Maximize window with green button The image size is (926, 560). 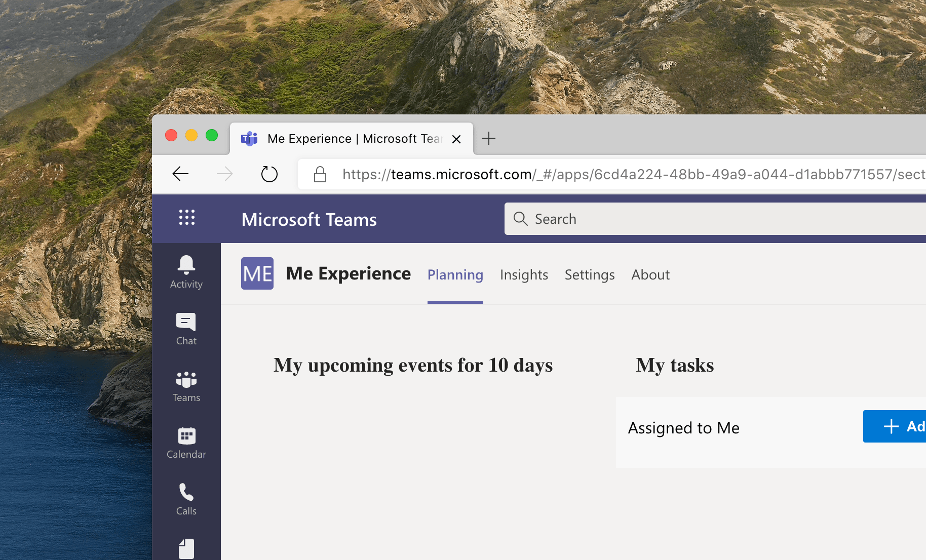[x=212, y=135]
